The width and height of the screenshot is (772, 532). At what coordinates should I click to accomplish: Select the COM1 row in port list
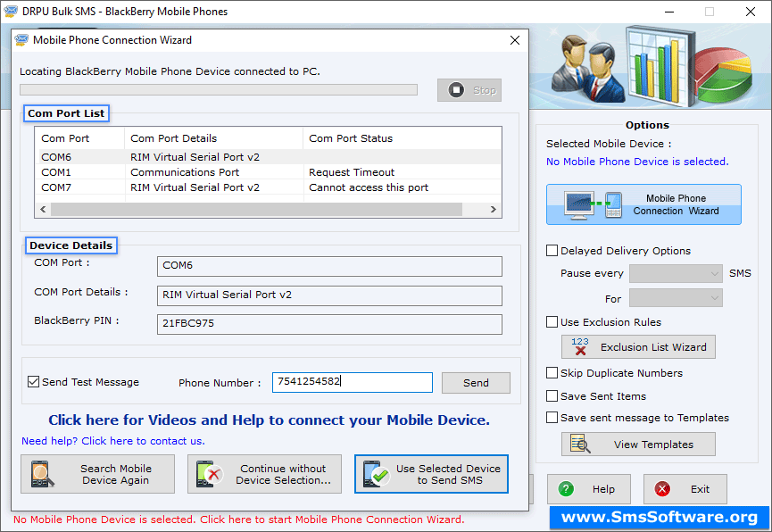(x=269, y=172)
